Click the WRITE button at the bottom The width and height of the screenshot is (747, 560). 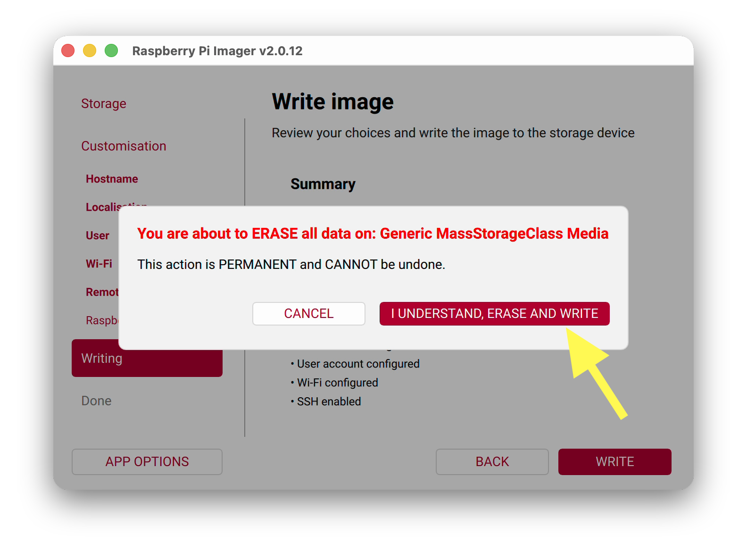click(614, 461)
